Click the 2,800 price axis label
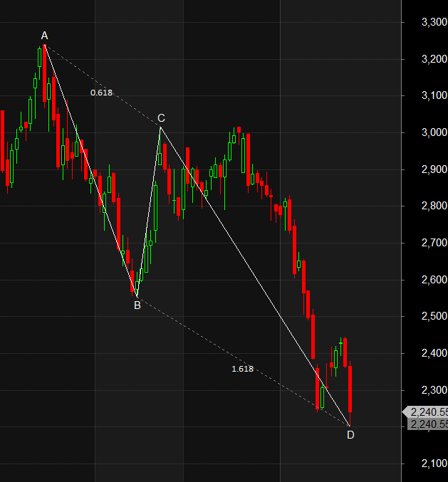The image size is (448, 482). pyautogui.click(x=434, y=206)
